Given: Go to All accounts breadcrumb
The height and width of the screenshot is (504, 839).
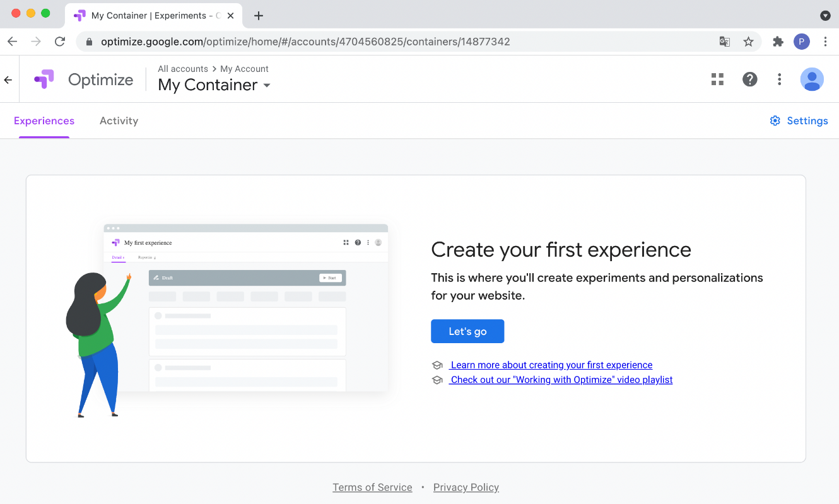Looking at the screenshot, I should tap(183, 69).
